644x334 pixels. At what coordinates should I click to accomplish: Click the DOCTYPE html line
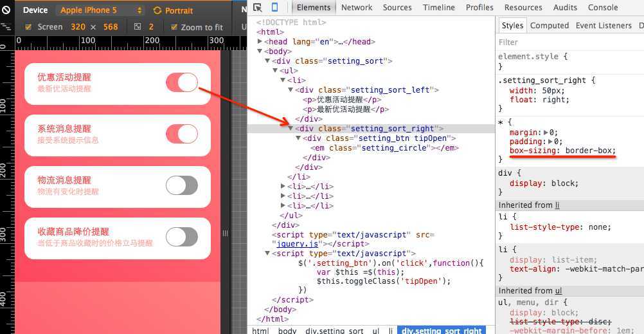click(291, 23)
